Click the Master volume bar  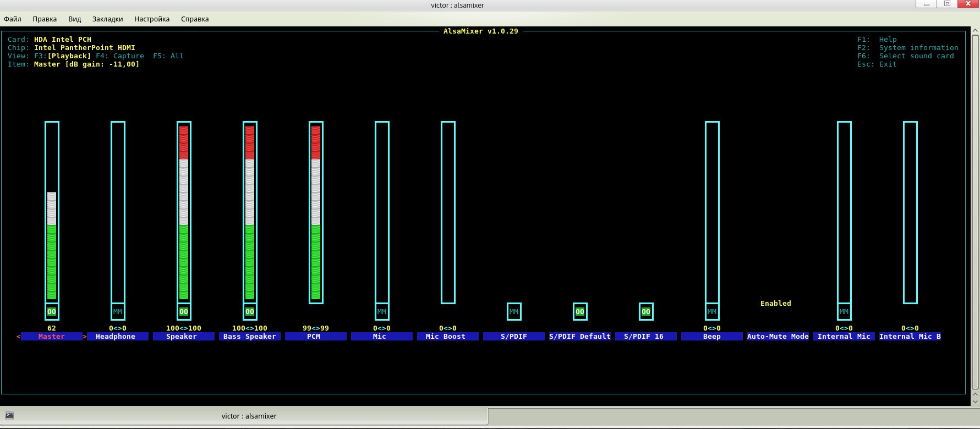point(52,212)
